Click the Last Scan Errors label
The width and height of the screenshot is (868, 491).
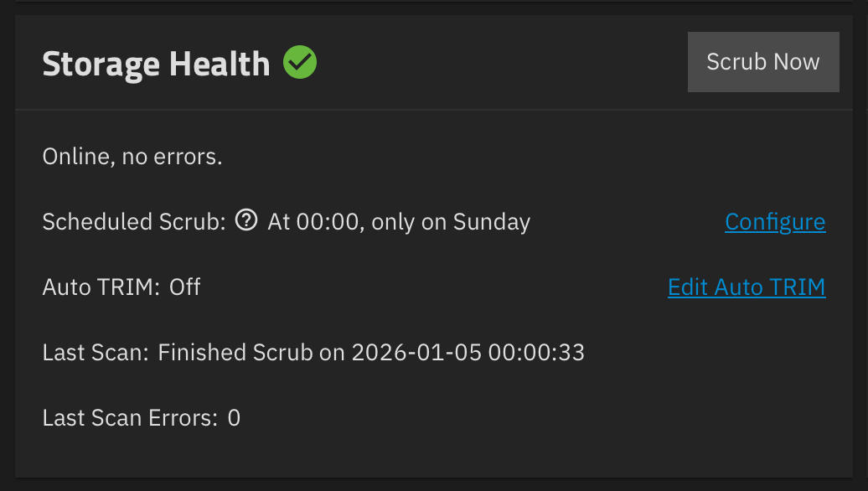(130, 417)
